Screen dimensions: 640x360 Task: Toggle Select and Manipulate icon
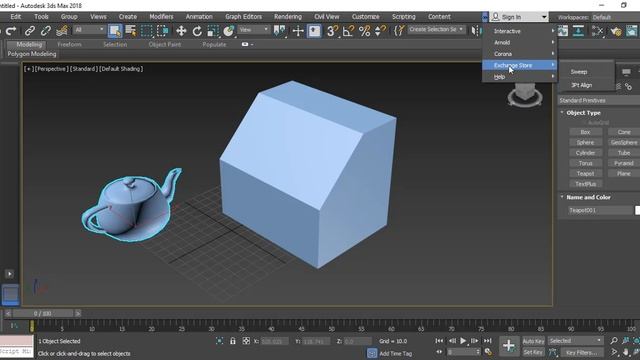(298, 31)
